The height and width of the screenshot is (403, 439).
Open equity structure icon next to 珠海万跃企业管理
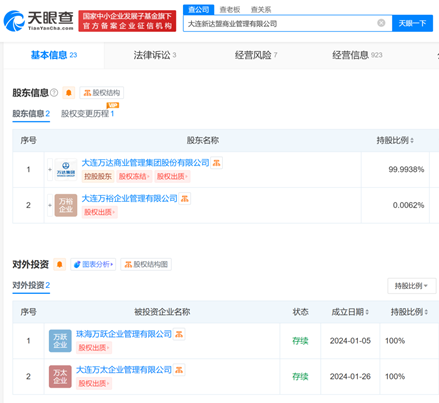[179, 334]
